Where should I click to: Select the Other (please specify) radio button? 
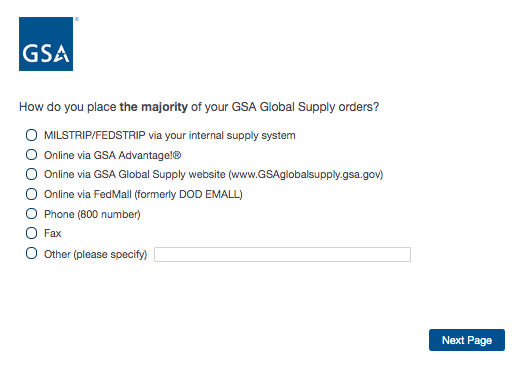pos(31,253)
